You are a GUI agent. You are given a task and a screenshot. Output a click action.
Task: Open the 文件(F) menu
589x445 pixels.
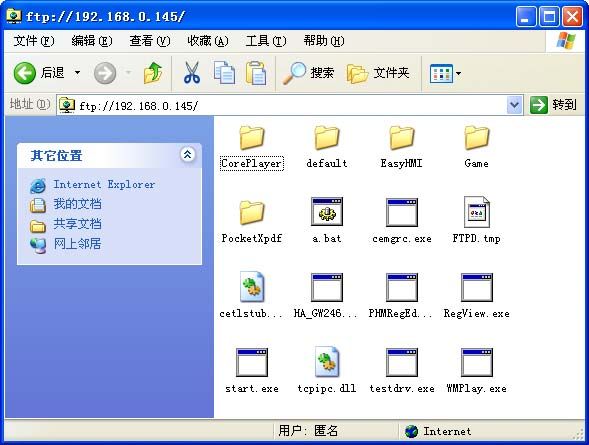[x=34, y=41]
